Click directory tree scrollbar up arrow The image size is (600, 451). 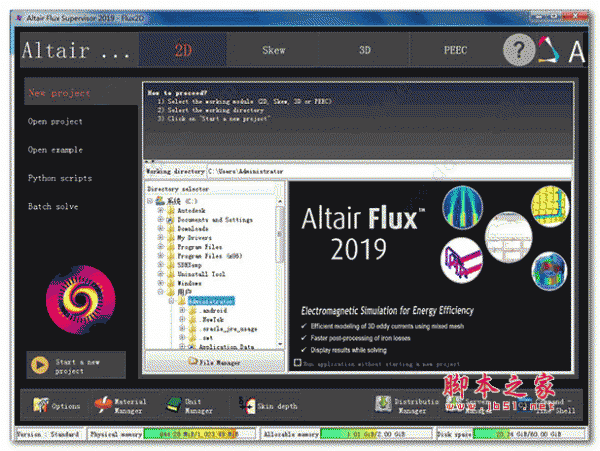click(x=280, y=201)
